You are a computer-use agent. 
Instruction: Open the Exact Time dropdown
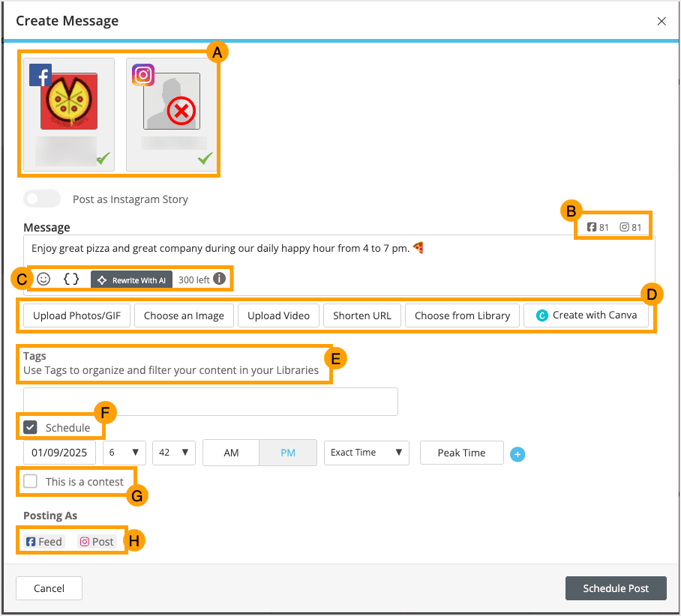click(366, 453)
